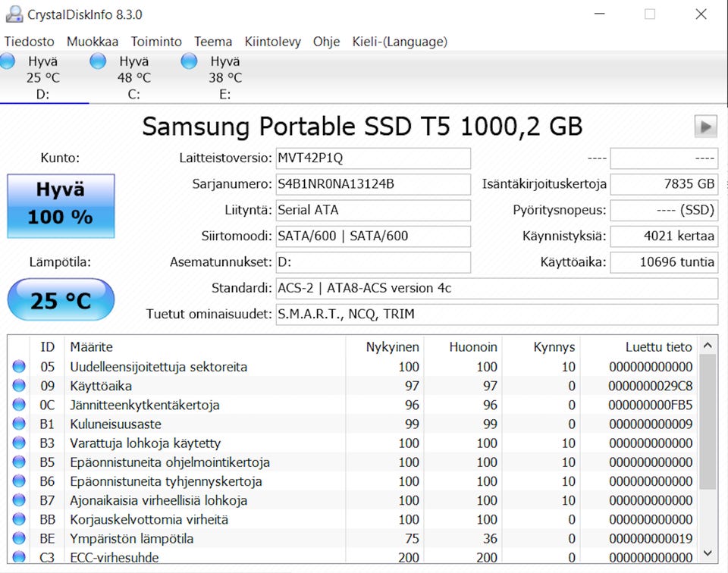Click the scroll up arrow of attribute list

(708, 345)
